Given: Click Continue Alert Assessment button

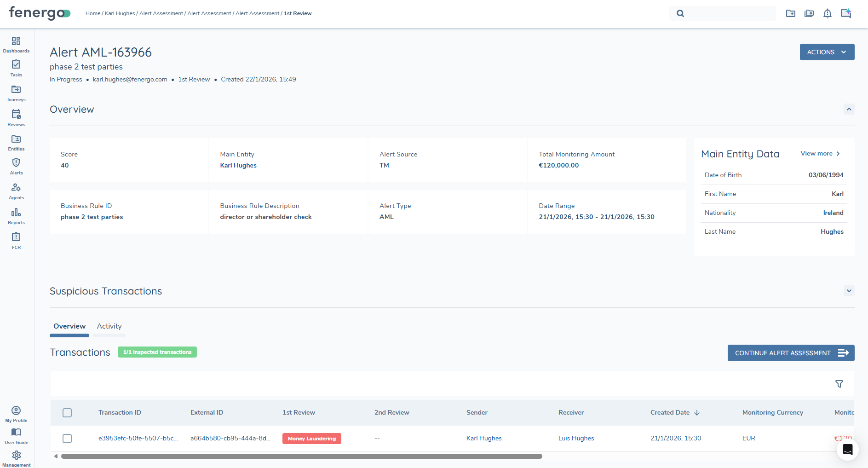Looking at the screenshot, I should pyautogui.click(x=791, y=353).
